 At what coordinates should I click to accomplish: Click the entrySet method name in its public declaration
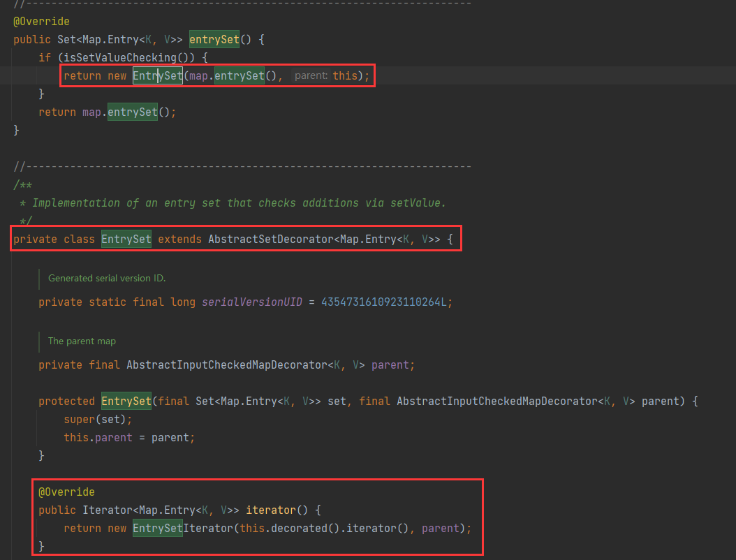click(214, 39)
